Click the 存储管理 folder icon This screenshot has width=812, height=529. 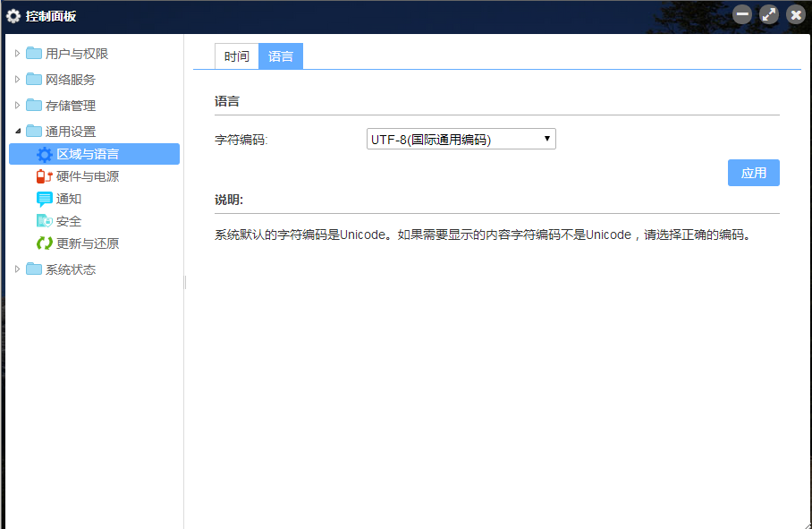(34, 106)
